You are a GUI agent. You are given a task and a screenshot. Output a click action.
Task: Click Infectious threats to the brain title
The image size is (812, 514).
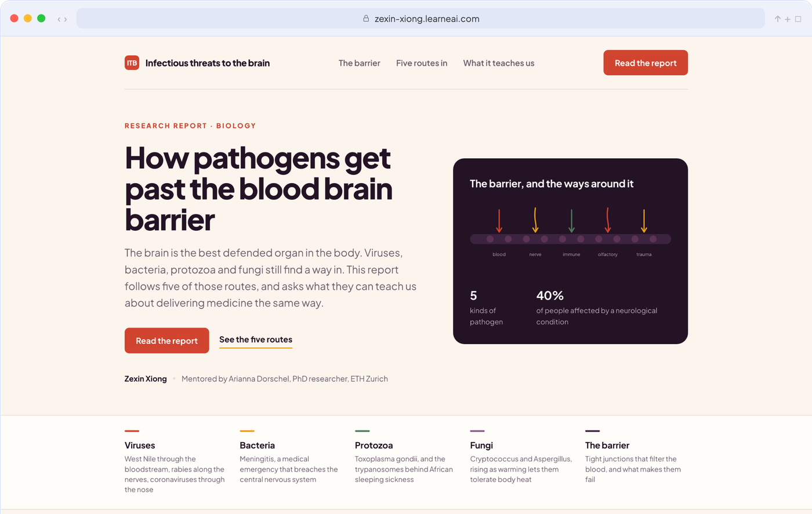[208, 63]
